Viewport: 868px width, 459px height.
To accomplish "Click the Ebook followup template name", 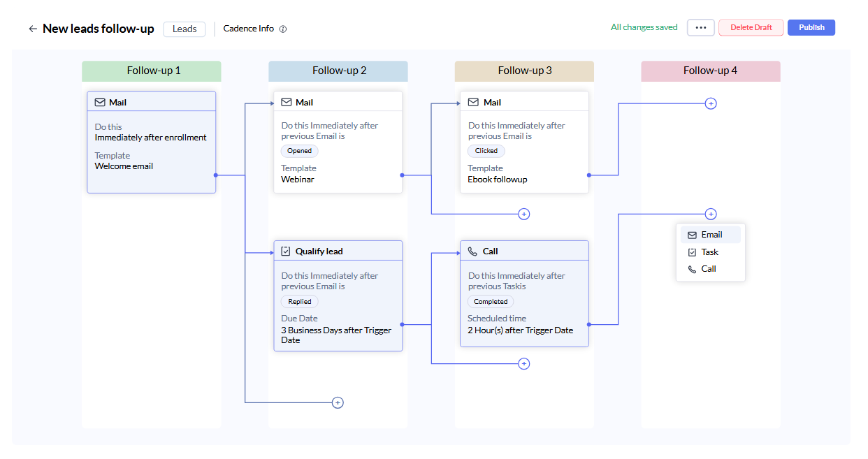I will (498, 180).
